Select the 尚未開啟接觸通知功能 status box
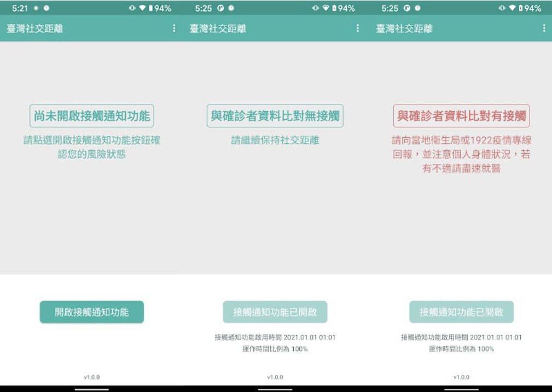 [91, 116]
